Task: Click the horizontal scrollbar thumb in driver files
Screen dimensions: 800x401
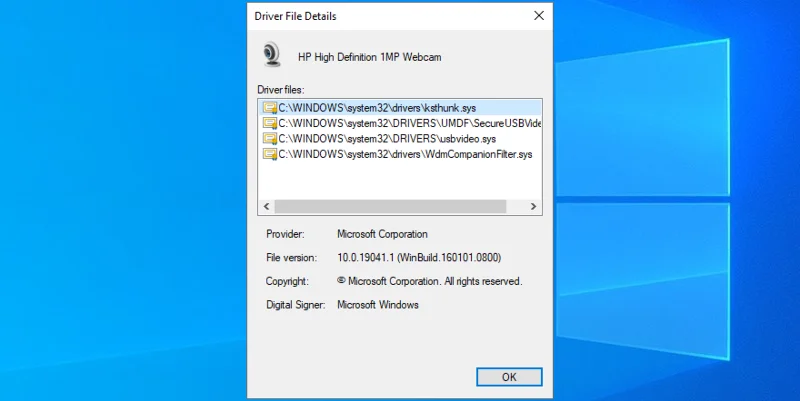Action: 390,207
